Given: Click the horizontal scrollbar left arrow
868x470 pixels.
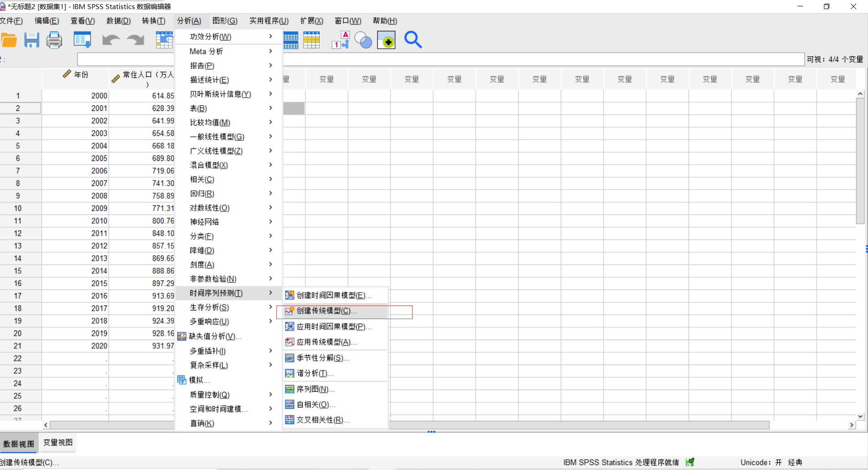Looking at the screenshot, I should pos(46,425).
